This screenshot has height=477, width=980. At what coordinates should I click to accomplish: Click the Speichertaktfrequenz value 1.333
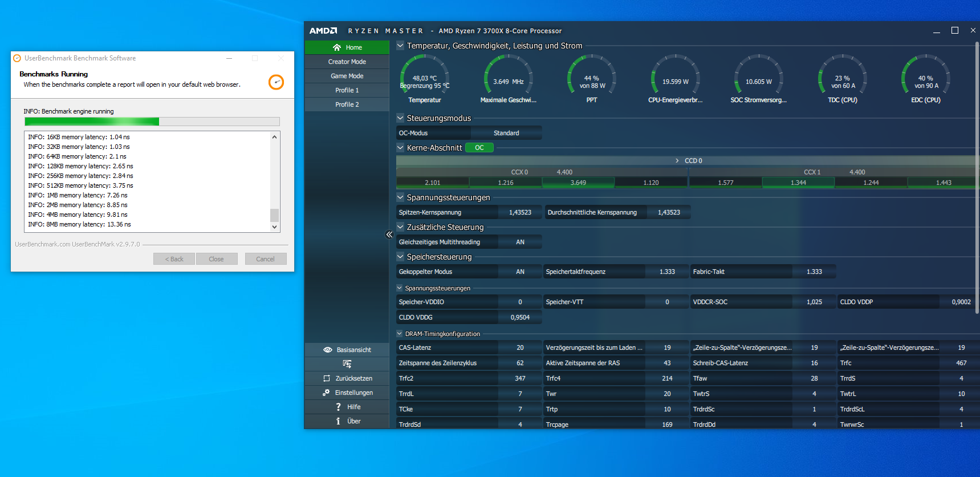coord(667,272)
